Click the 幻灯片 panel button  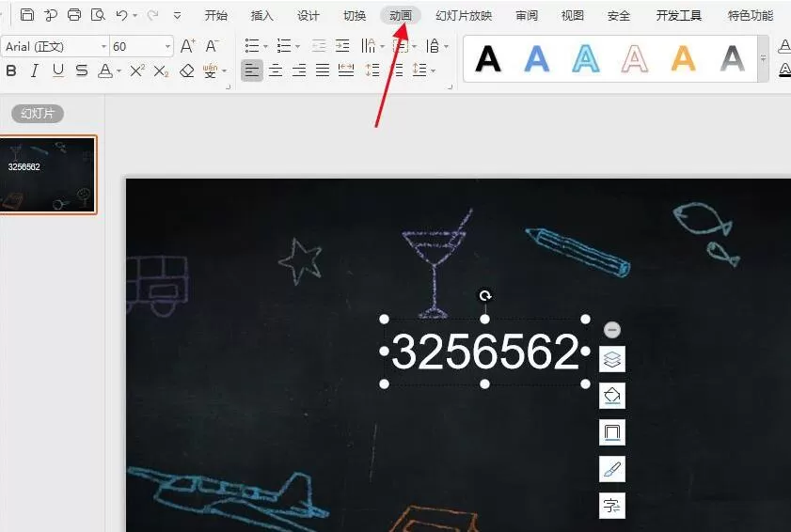pos(38,114)
